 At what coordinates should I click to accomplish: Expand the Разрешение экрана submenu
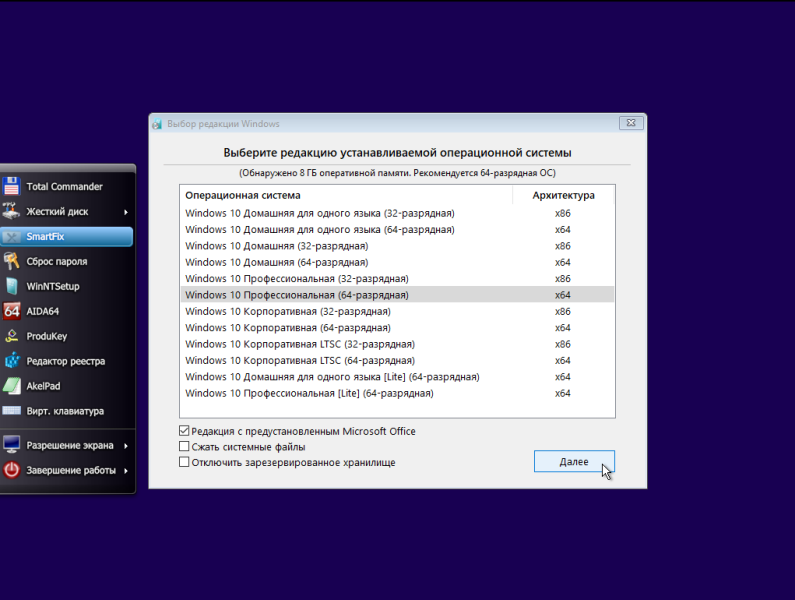click(x=125, y=446)
